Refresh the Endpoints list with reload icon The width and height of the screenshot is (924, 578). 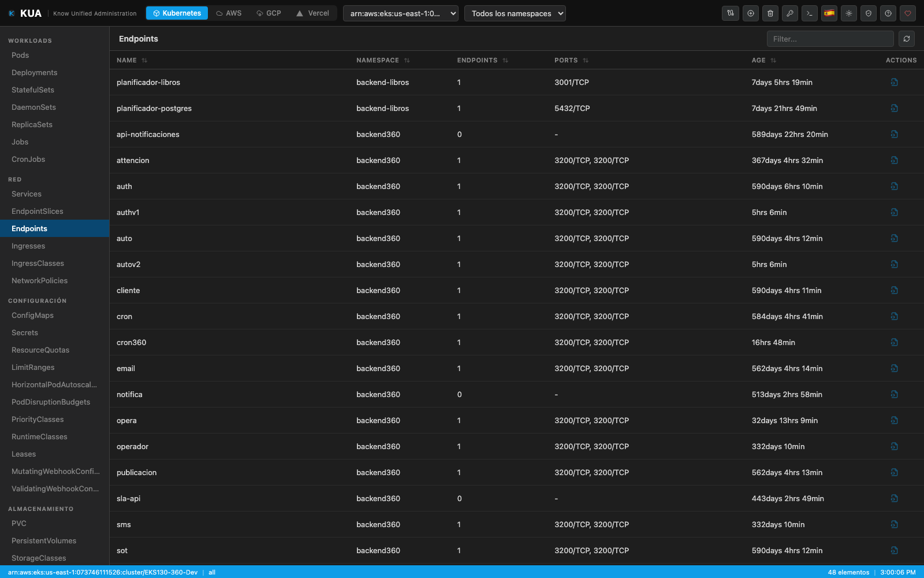[x=907, y=39]
